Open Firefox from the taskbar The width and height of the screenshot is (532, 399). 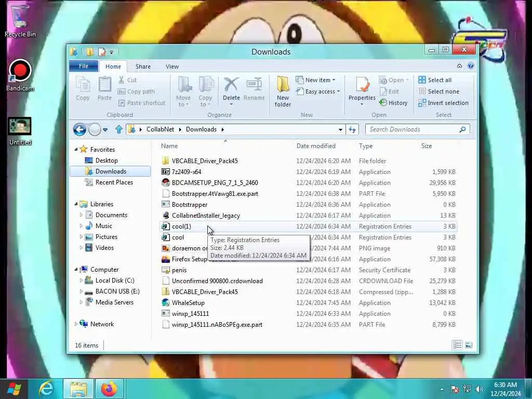tap(109, 389)
